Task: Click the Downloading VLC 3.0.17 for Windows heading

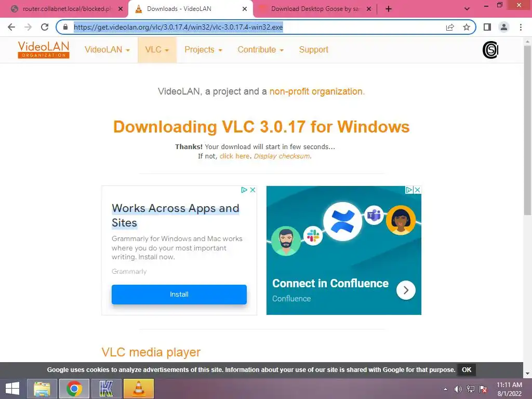Action: [x=261, y=127]
